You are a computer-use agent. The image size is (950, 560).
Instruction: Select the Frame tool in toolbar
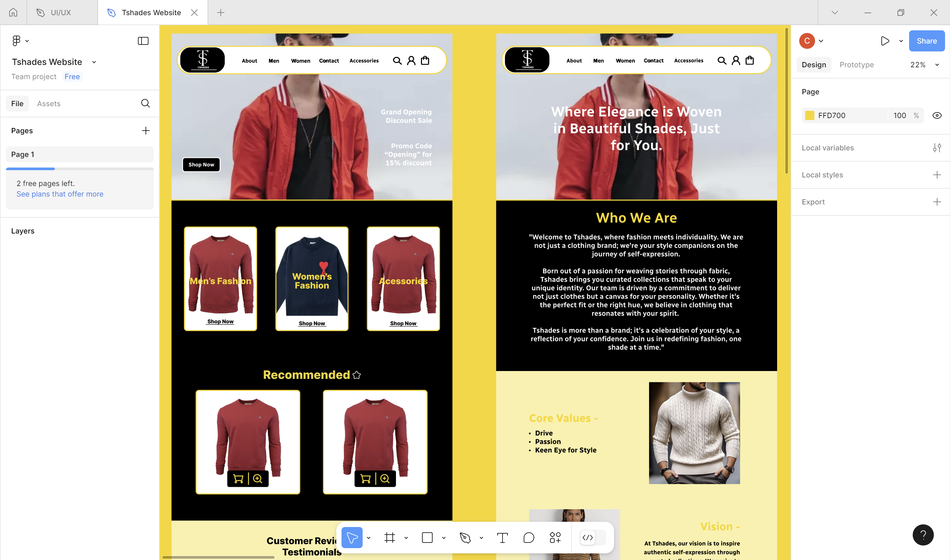pos(389,537)
